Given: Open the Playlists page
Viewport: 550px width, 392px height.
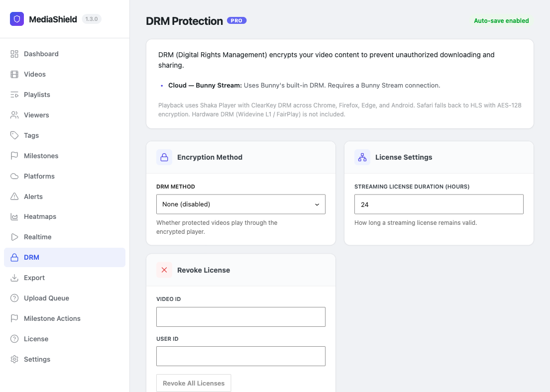Looking at the screenshot, I should point(65,95).
